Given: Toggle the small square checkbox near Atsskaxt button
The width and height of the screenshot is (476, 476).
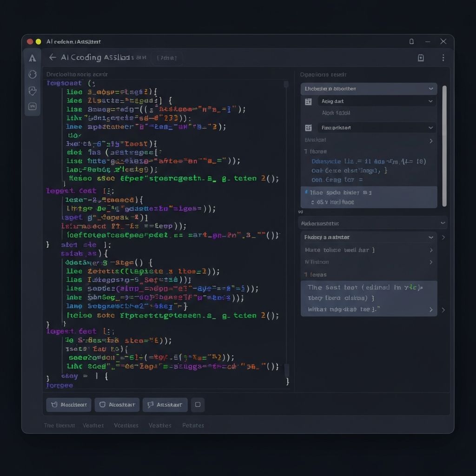Looking at the screenshot, I should (198, 404).
